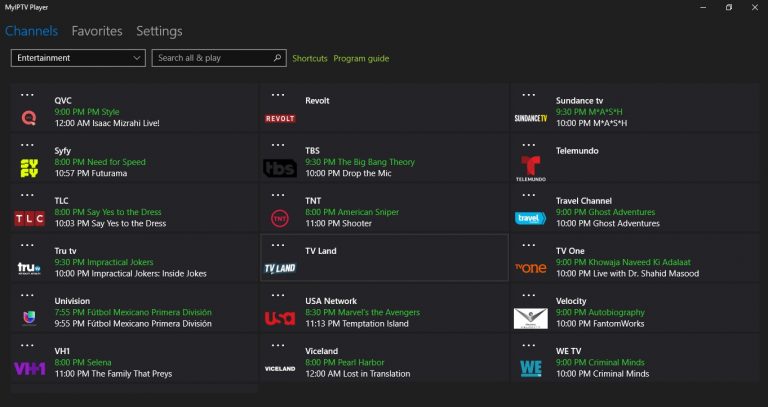Expand the three-dots menu above QVC
Screen dimensions: 768x407
tap(27, 95)
